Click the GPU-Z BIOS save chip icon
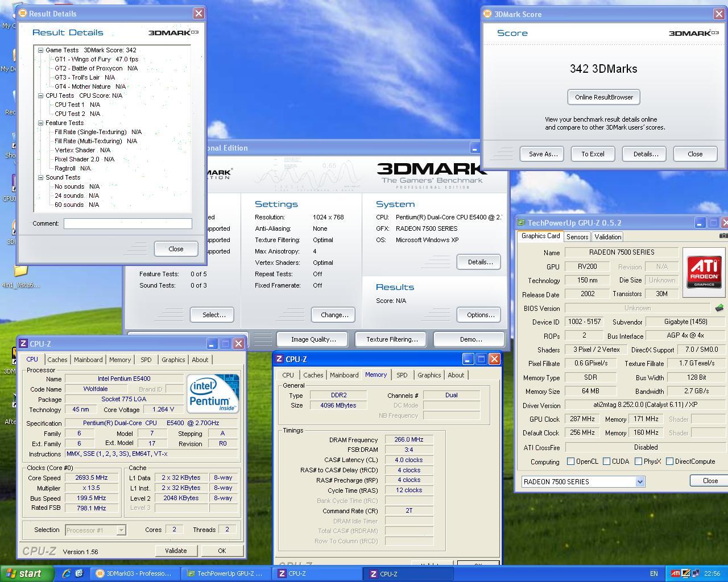 pyautogui.click(x=719, y=307)
